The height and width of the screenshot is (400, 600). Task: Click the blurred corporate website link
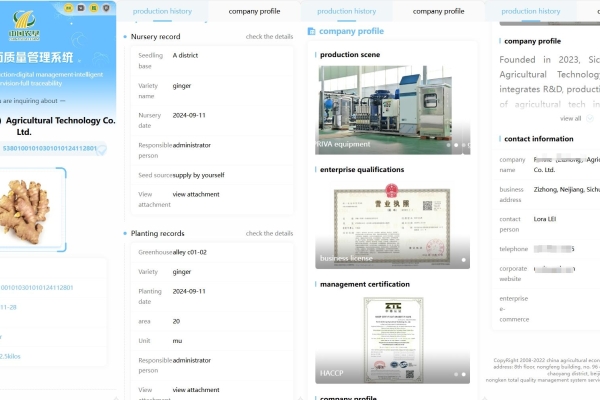[x=554, y=269]
